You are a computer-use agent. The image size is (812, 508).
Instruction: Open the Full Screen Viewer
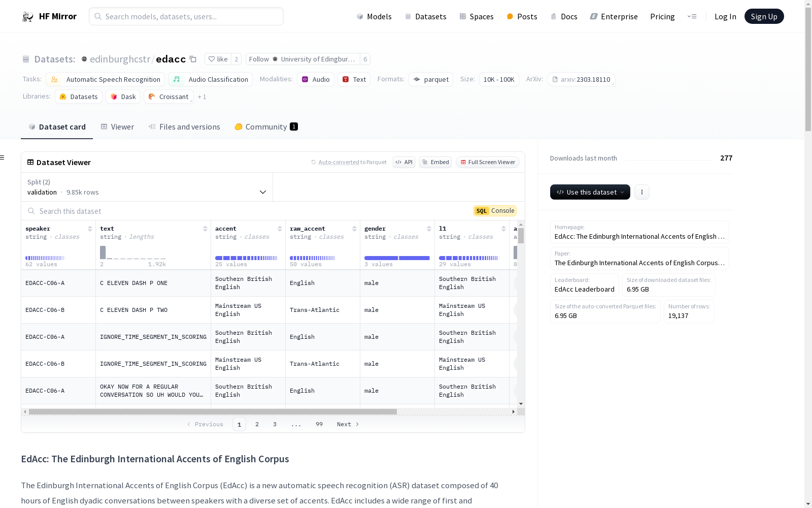coord(488,162)
